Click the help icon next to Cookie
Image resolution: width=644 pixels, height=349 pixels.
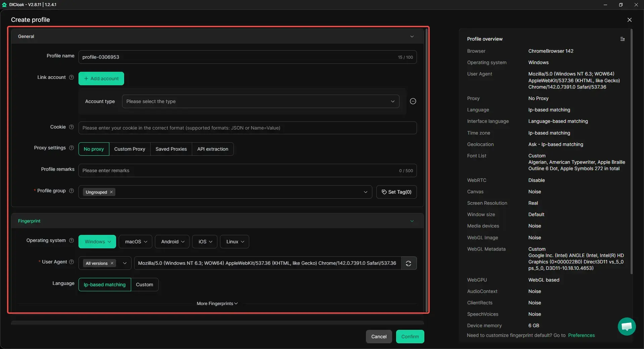coord(71,127)
